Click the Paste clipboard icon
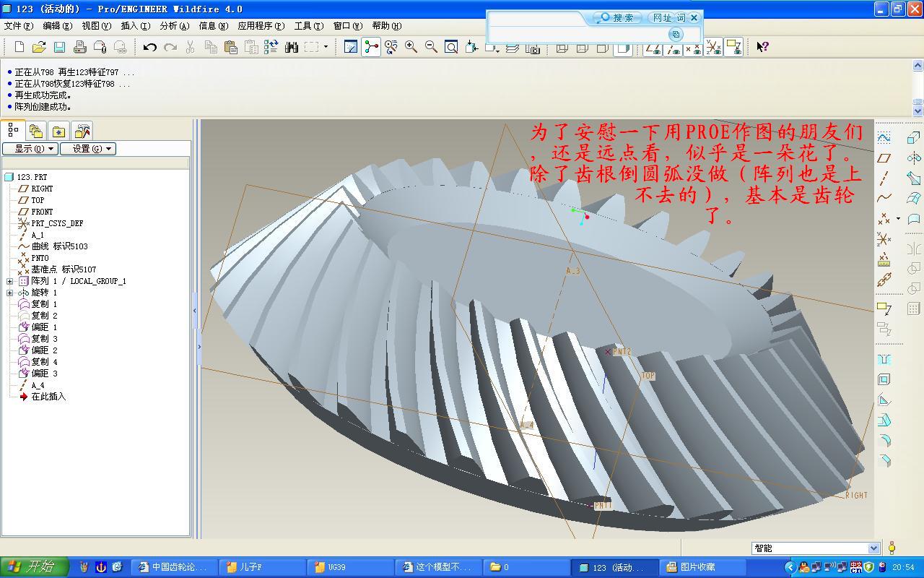924x578 pixels. pos(231,47)
